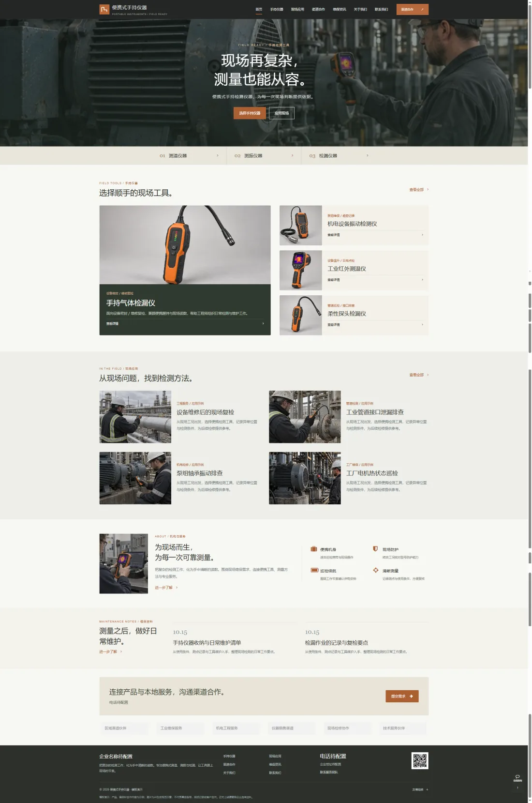Open 查看全部 link beside field tools heading
The image size is (532, 803).
coord(419,190)
